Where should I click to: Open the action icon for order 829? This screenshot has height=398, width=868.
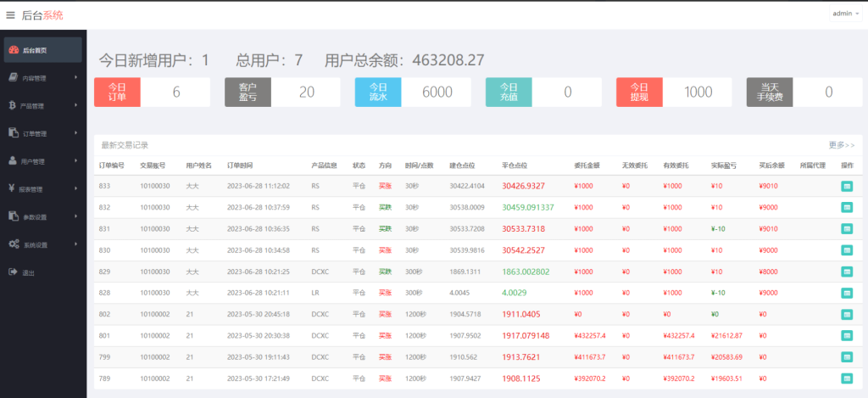847,272
